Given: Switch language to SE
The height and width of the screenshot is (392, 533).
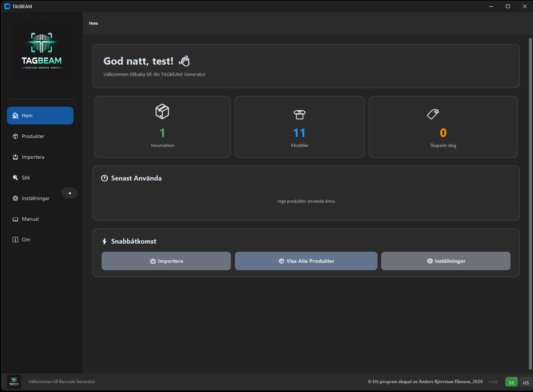Looking at the screenshot, I should [512, 382].
